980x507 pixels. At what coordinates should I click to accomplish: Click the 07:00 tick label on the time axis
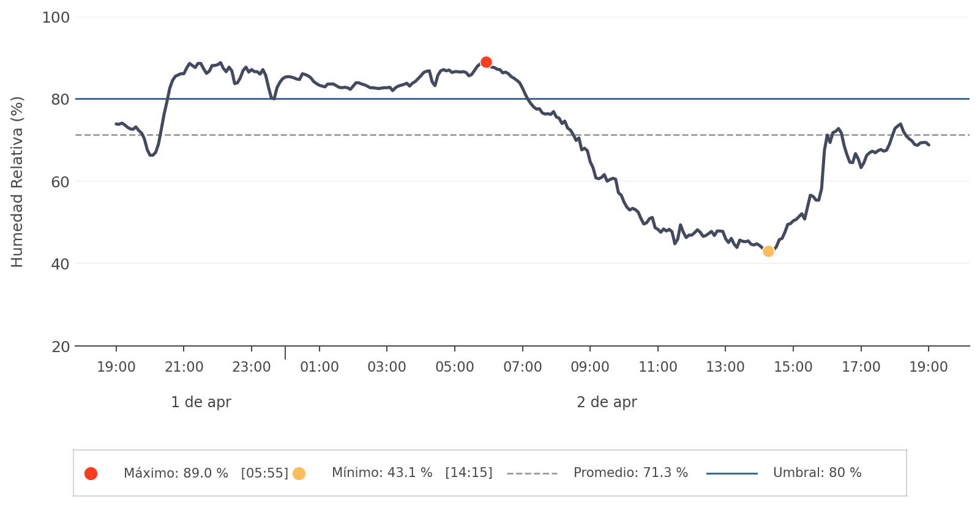coord(523,367)
